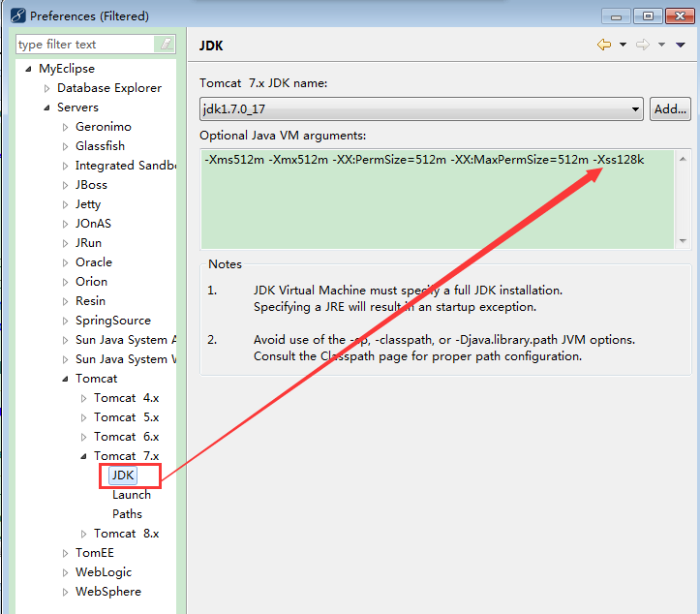Select the JBoss tree item
700x614 pixels.
click(91, 185)
